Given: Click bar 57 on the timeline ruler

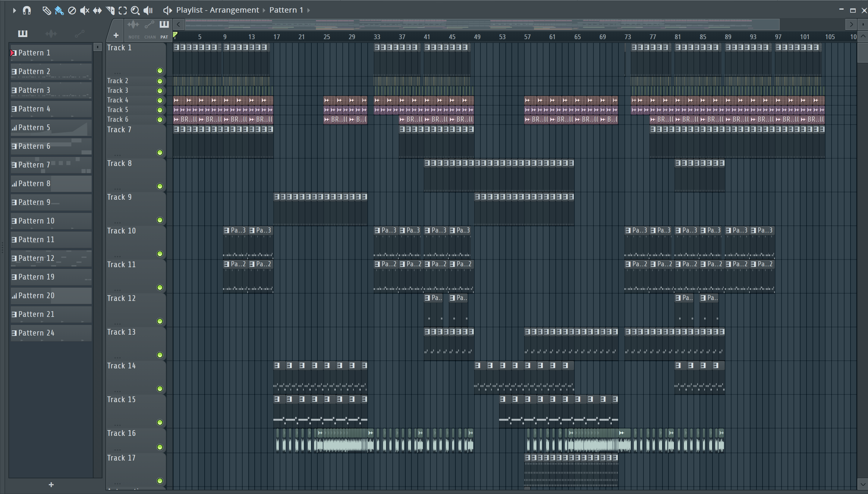Looking at the screenshot, I should pos(527,37).
